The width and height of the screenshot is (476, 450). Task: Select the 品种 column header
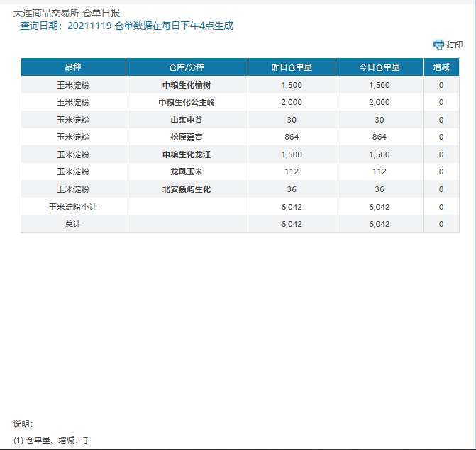[x=73, y=67]
